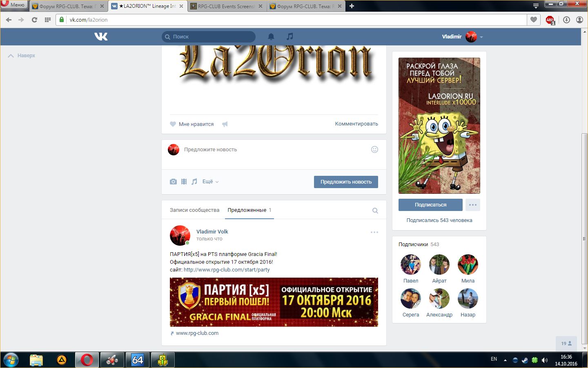The height and width of the screenshot is (368, 588).
Task: Open the Adblock Plus extension icon
Action: [x=550, y=20]
